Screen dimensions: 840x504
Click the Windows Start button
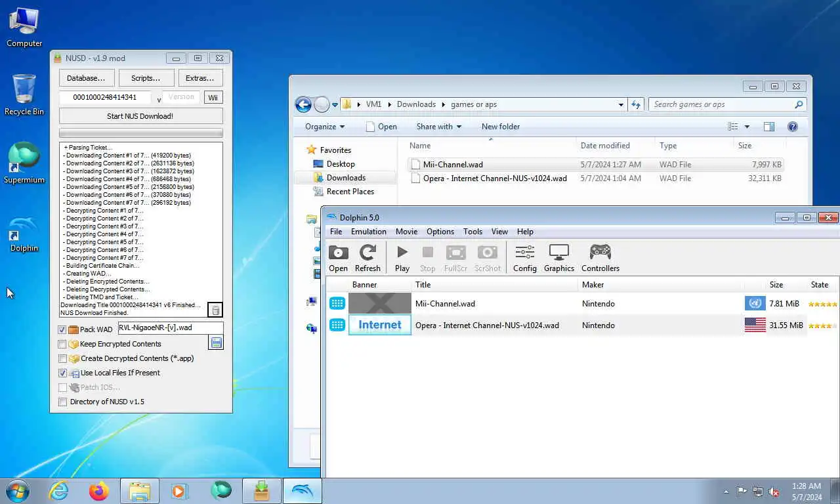pyautogui.click(x=17, y=491)
